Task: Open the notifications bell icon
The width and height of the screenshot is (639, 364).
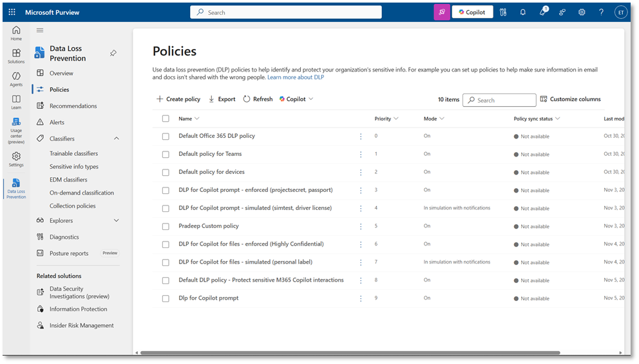Action: pyautogui.click(x=523, y=12)
